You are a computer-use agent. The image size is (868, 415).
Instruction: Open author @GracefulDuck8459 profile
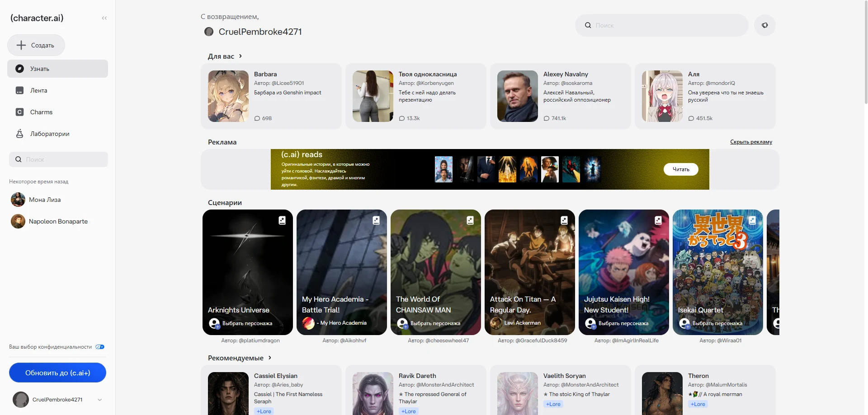tap(533, 340)
